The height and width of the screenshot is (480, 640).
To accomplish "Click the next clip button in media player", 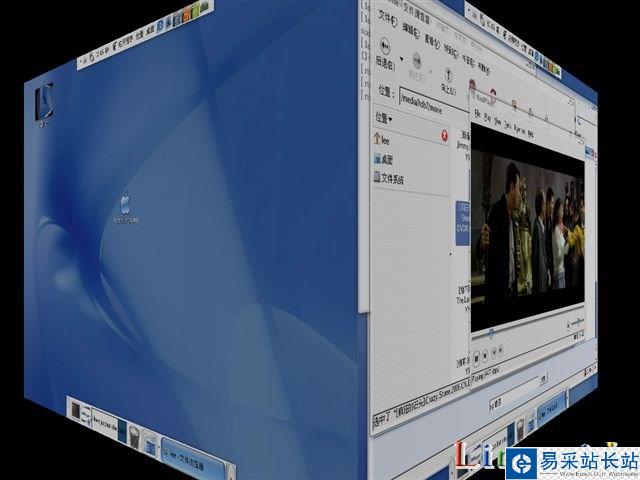I will click(x=500, y=350).
